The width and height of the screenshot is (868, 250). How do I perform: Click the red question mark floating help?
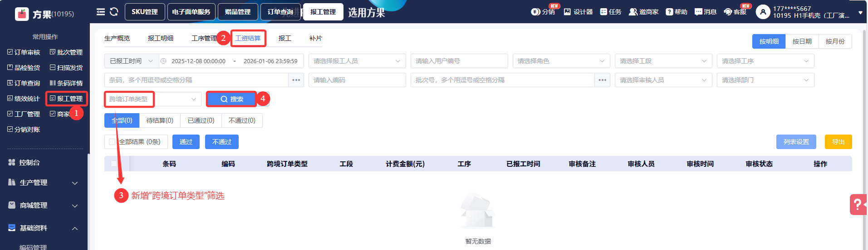[857, 205]
